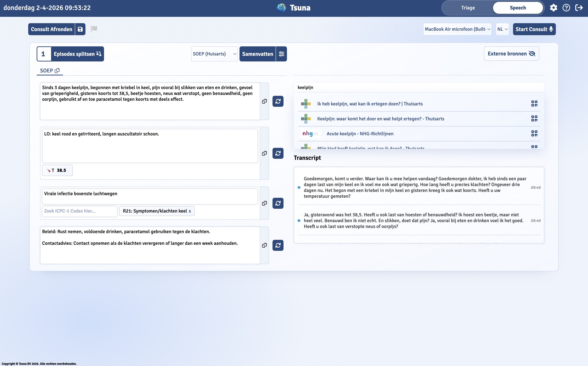Open the help icon in the top bar
Viewport: 588px width, 366px height.
(567, 8)
